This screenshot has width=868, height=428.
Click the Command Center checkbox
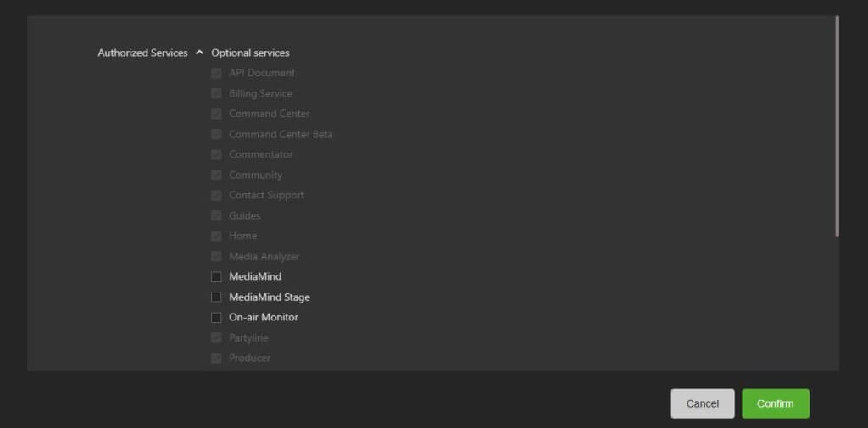(x=216, y=114)
